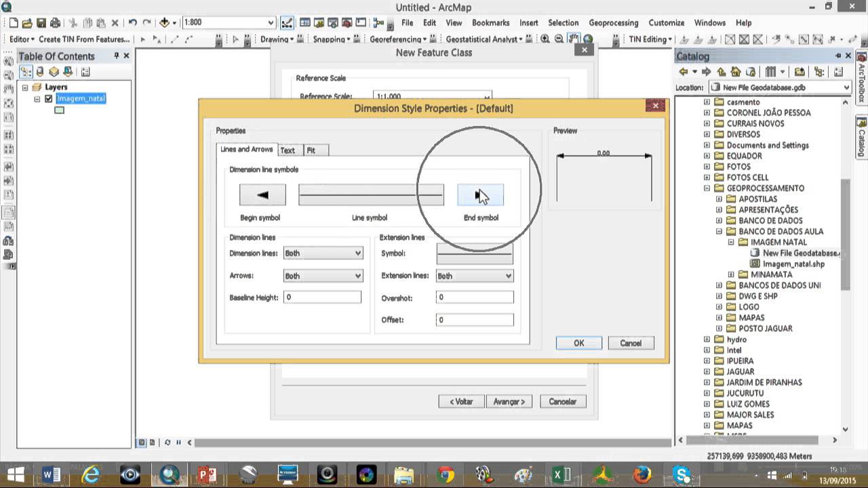Open the map scale 1:800 dropdown
The width and height of the screenshot is (868, 488).
271,22
